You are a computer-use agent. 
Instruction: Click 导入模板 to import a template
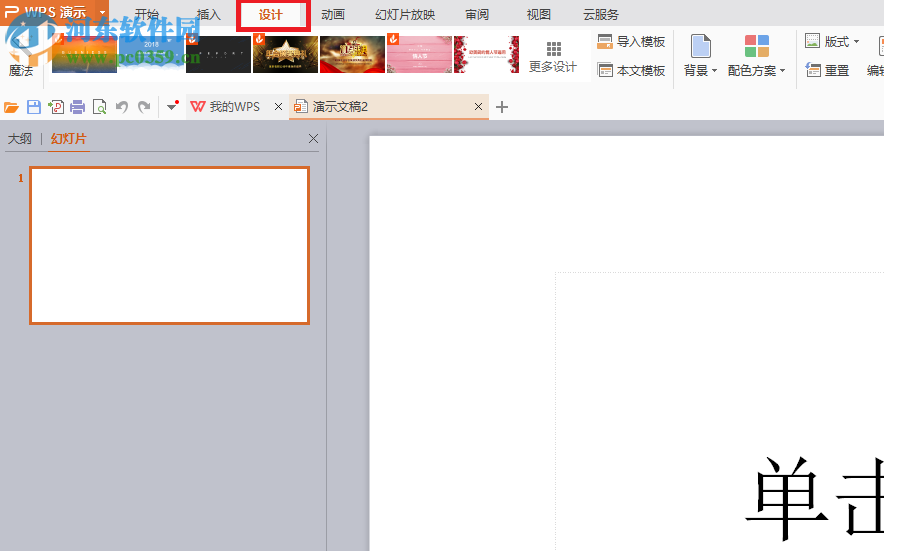point(631,42)
